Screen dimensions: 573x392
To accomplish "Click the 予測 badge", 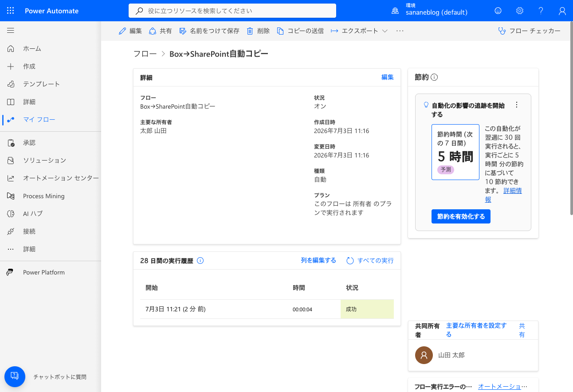I will (x=446, y=169).
